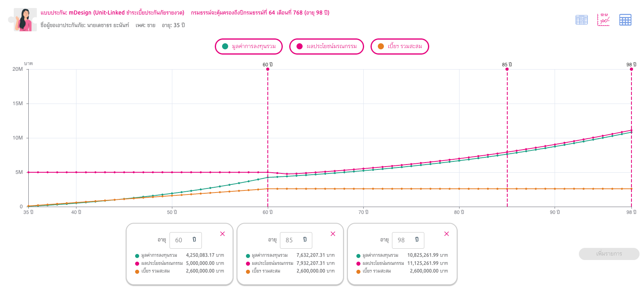
Task: Close the age 60 summary card
Action: (222, 234)
